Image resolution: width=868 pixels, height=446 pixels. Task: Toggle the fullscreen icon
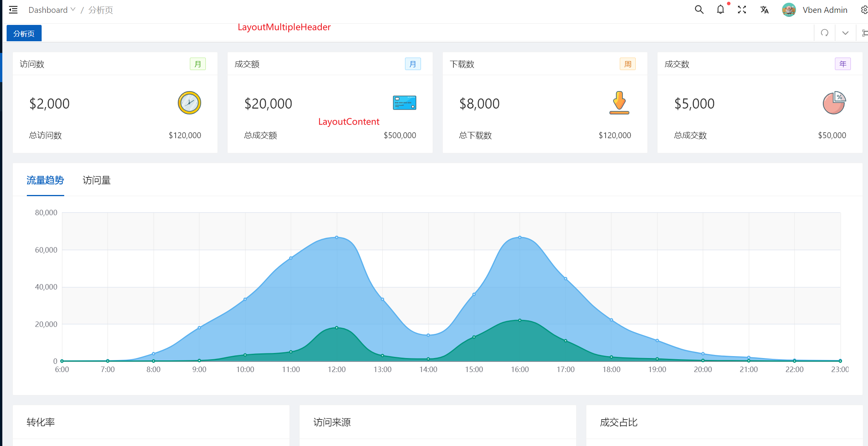point(742,10)
